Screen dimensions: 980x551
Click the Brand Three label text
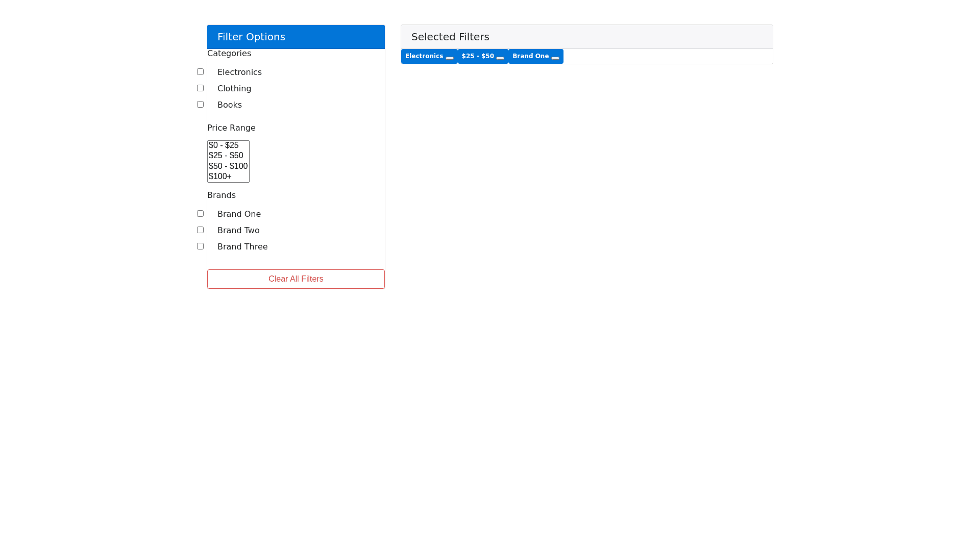click(x=242, y=247)
